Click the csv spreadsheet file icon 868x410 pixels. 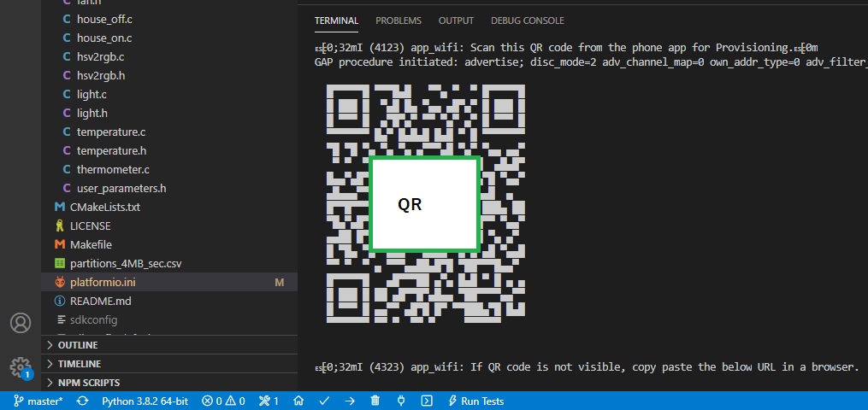click(x=60, y=263)
